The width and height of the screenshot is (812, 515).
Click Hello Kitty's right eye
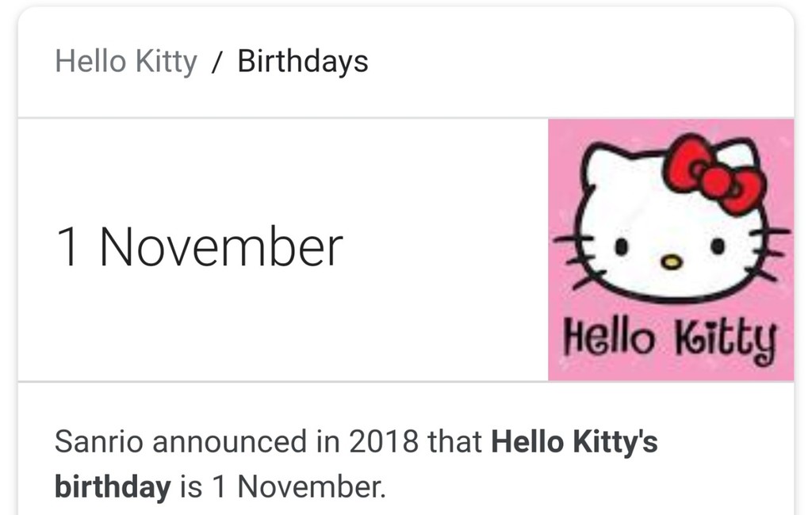[718, 246]
